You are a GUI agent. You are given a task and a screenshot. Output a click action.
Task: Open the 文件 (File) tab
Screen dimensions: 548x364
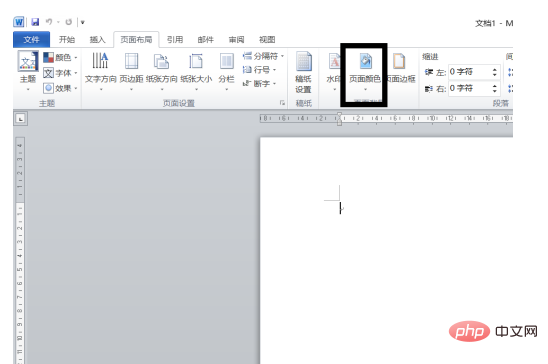tap(31, 39)
